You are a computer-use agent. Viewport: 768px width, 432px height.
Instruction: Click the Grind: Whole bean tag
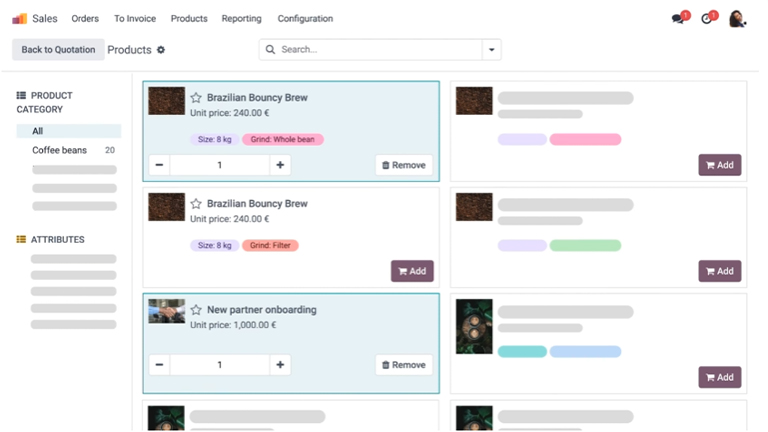point(283,139)
